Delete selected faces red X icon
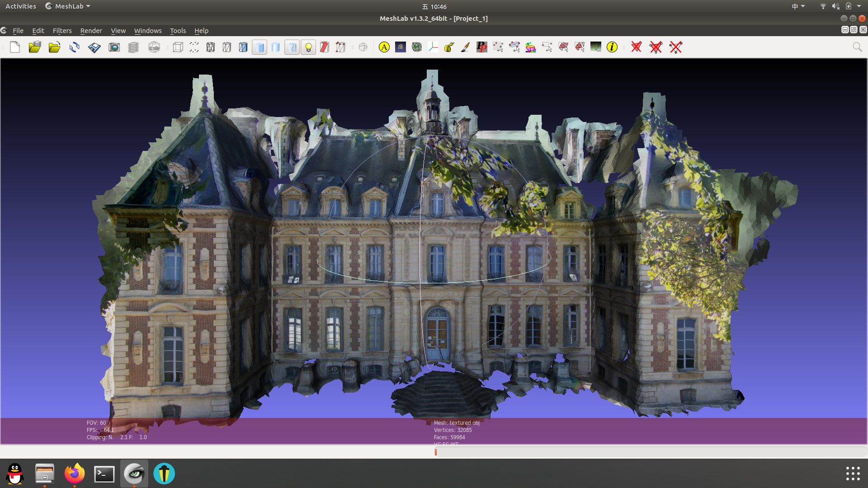Screen dimensions: 868x488 click(x=637, y=47)
